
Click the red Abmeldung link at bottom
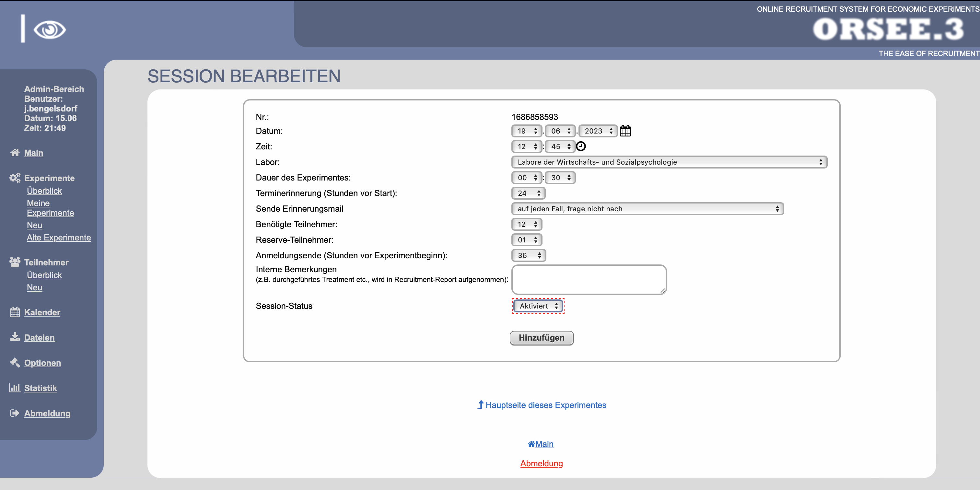point(541,463)
